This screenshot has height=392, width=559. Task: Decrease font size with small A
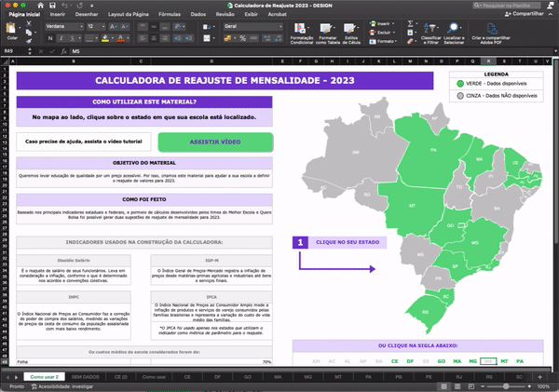pyautogui.click(x=125, y=26)
